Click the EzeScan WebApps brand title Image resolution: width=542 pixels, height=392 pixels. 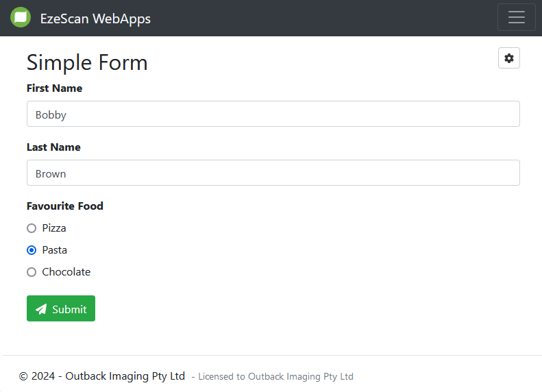tap(95, 19)
